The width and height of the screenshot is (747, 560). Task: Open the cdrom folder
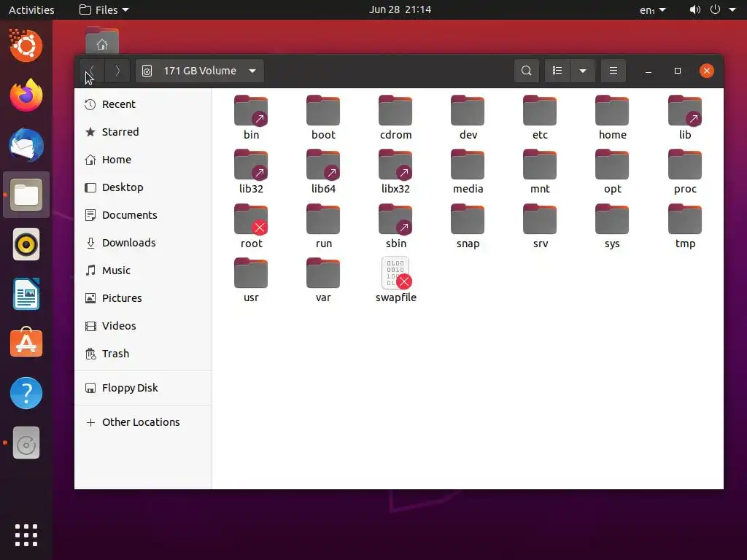(395, 117)
